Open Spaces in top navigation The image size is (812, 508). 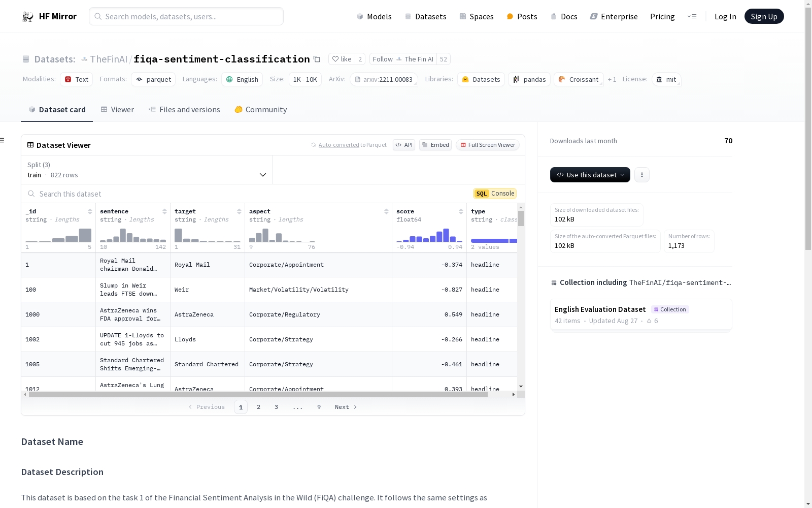477,16
